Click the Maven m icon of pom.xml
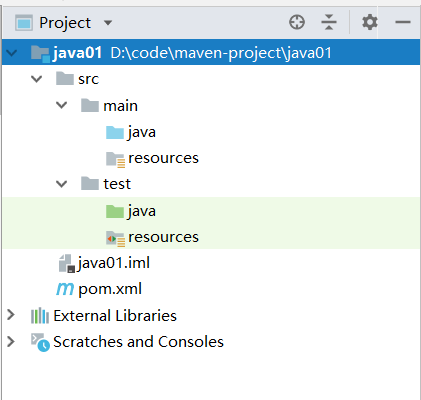 [x=65, y=289]
